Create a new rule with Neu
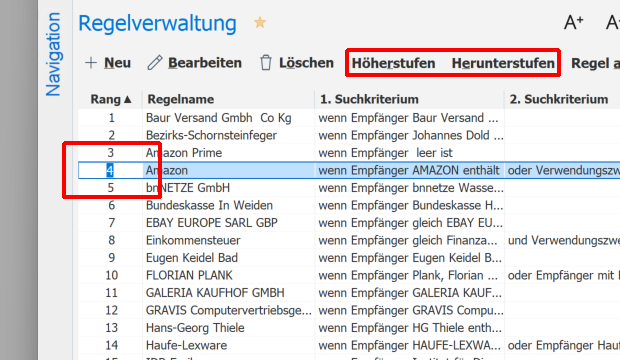 tap(117, 63)
